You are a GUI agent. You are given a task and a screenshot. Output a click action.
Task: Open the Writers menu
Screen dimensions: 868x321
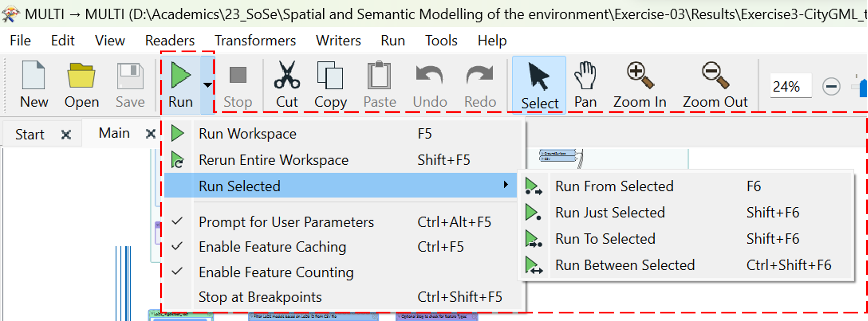click(338, 40)
